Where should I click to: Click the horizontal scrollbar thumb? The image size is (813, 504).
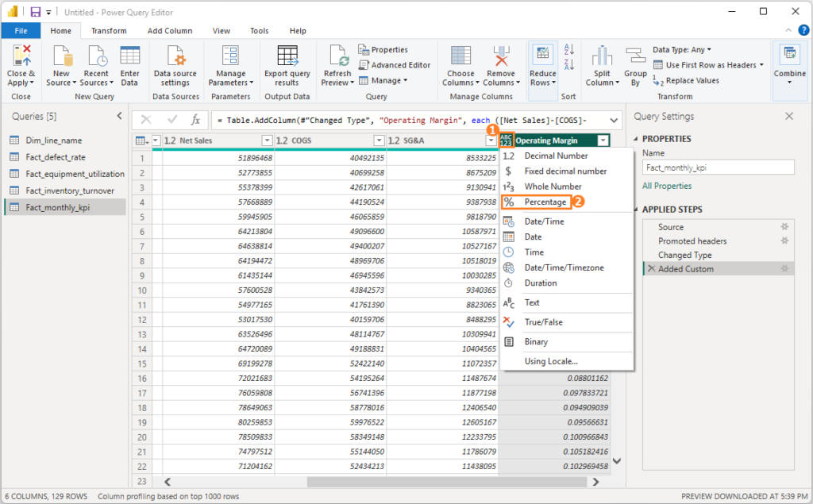447,482
